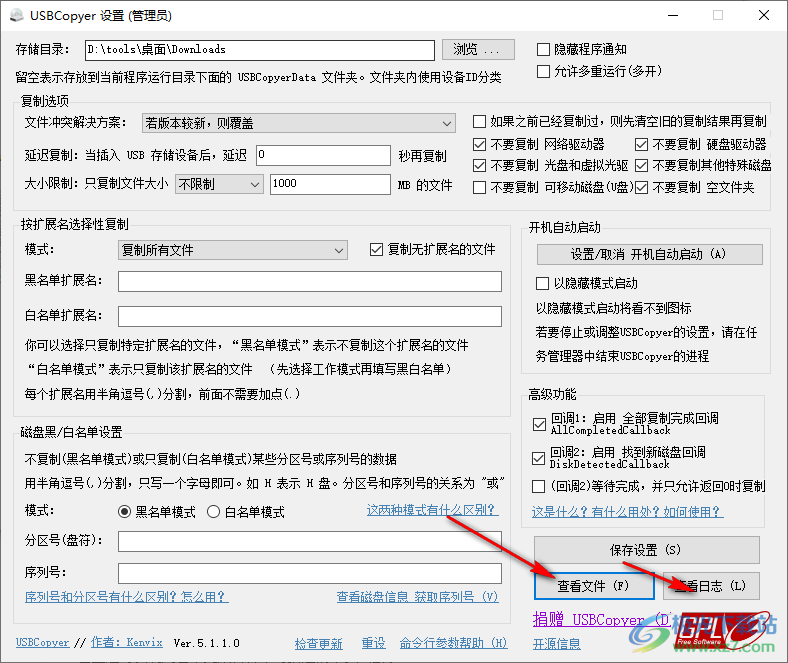Screen dimensions: 788x663
Task: Enable 不要复制 可移动磁盘(U盘) checkbox
Action: (479, 187)
